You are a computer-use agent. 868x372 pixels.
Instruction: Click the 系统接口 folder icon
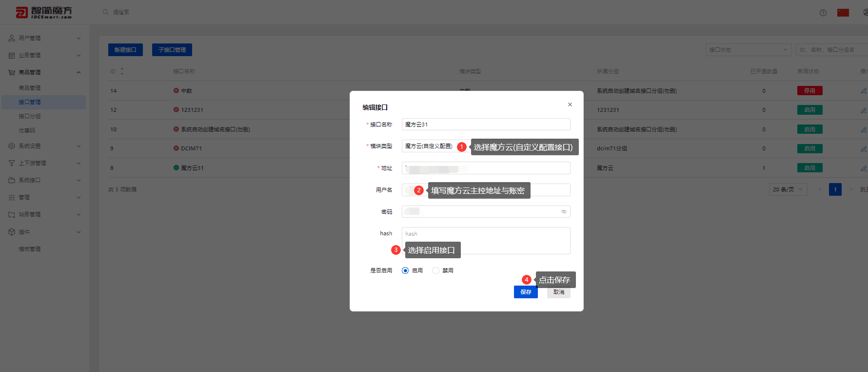[x=12, y=180]
